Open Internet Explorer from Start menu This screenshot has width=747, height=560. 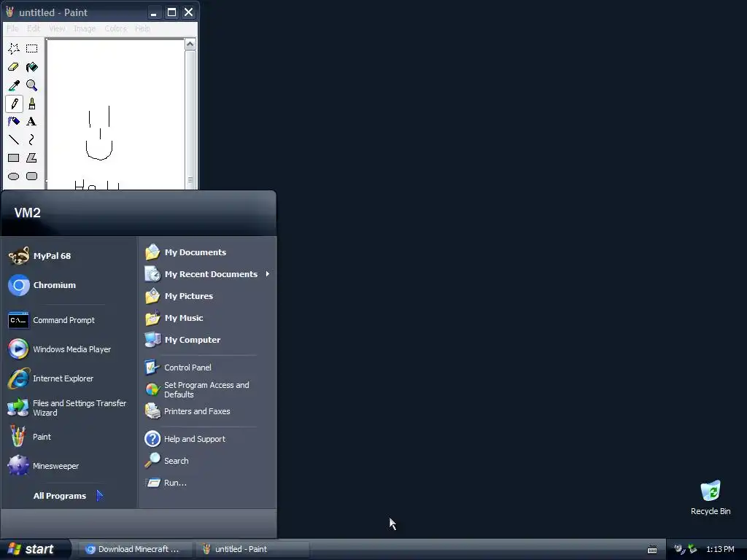[69, 378]
